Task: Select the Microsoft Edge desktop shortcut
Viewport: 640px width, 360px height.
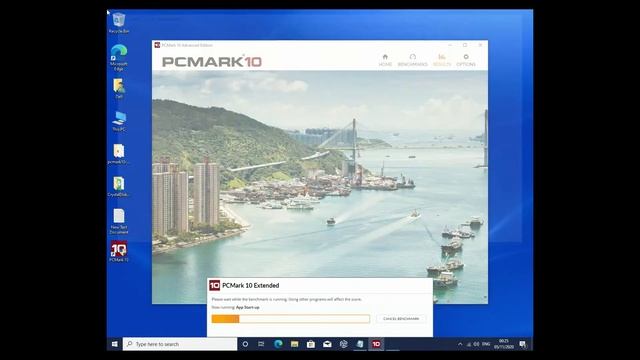Action: [119, 58]
